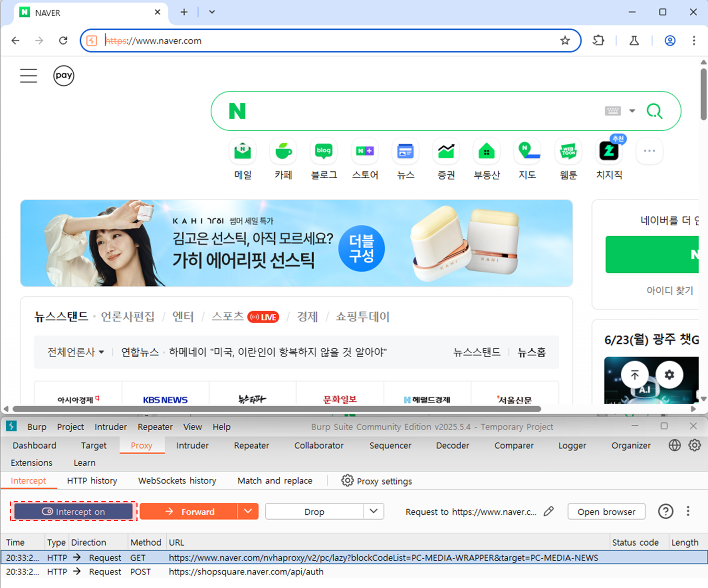This screenshot has height=588, width=708.
Task: Open the 스토어 store shortcut icon
Action: (x=365, y=151)
